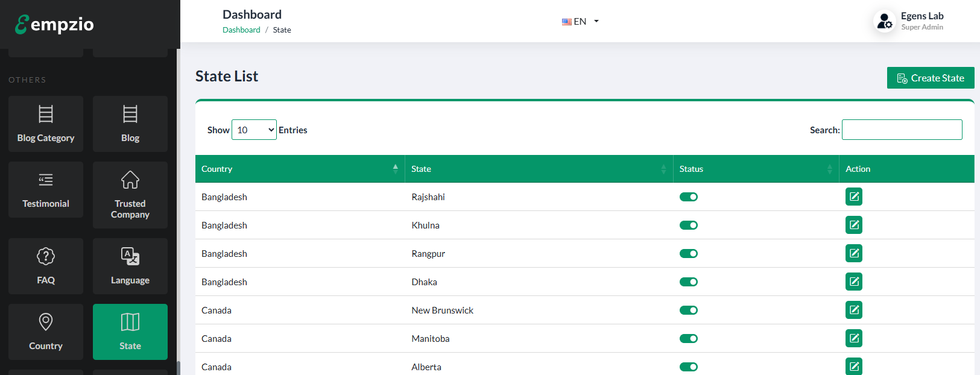Toggle the Manitoba status switch
This screenshot has width=980, height=375.
688,338
